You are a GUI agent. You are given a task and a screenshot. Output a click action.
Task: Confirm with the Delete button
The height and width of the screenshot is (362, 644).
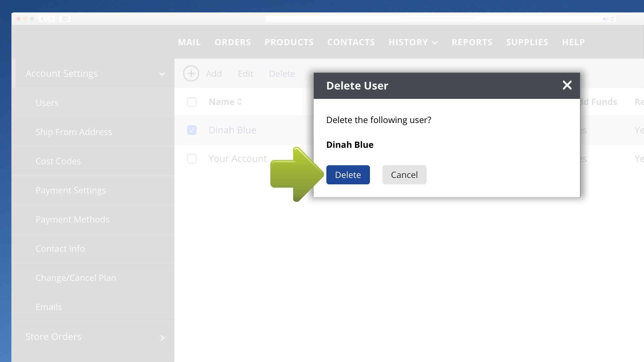[348, 175]
